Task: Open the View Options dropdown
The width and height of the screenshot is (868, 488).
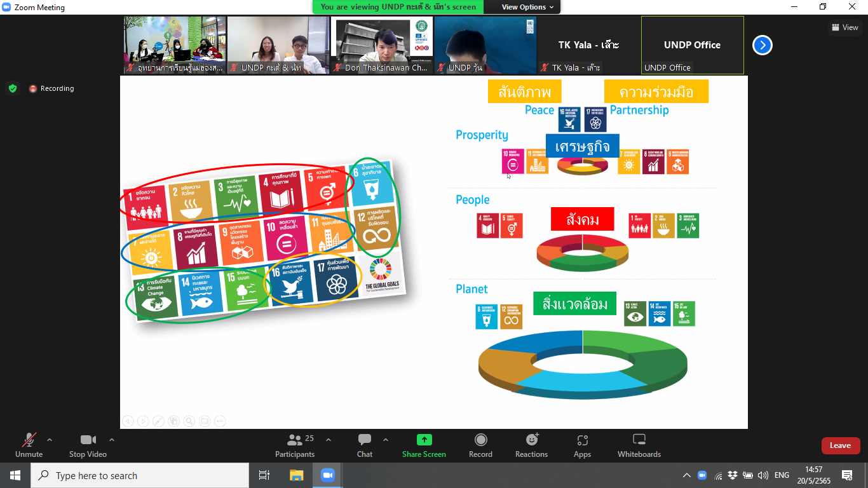Action: point(527,7)
